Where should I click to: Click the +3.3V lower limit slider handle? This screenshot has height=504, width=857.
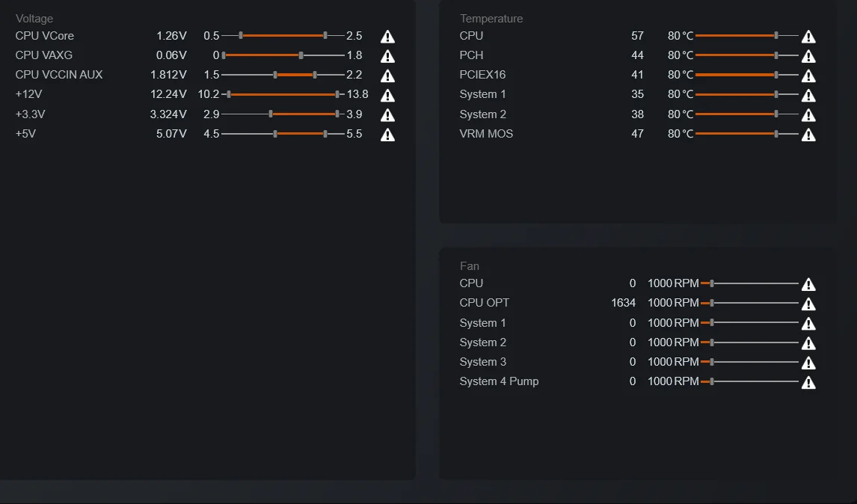(271, 114)
